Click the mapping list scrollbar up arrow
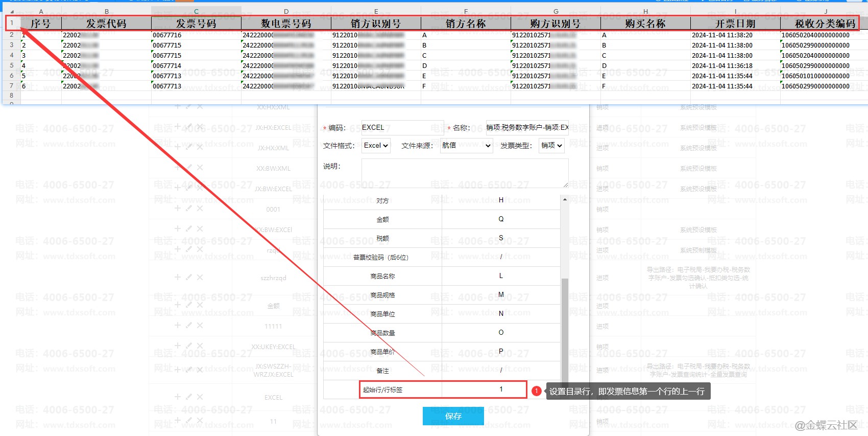The image size is (868, 436). 565,199
